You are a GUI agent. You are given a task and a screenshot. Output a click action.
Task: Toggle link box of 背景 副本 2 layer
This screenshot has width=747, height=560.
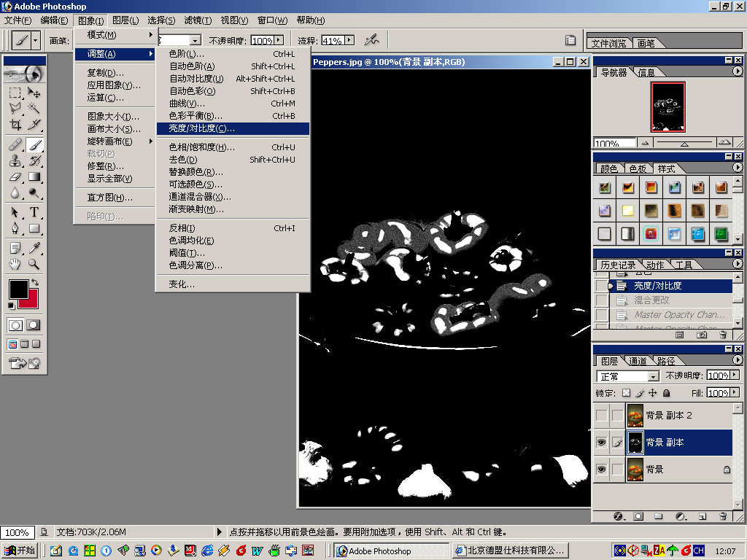pos(617,415)
